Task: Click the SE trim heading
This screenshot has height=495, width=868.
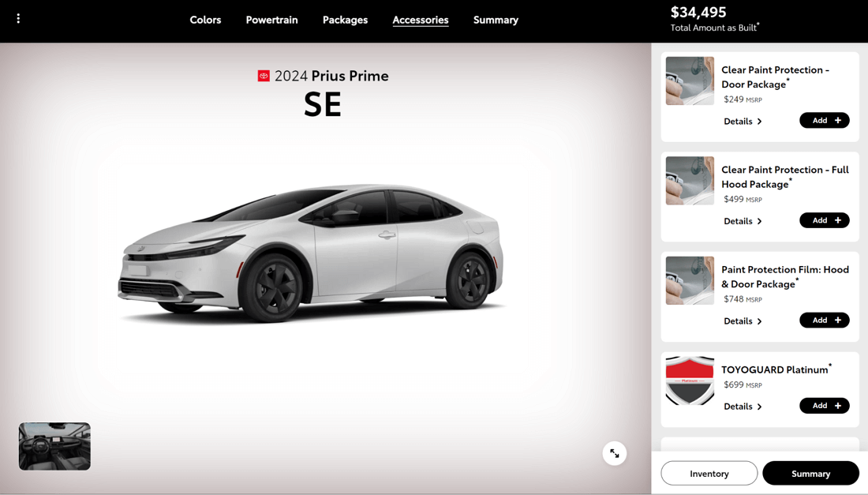Action: click(323, 104)
